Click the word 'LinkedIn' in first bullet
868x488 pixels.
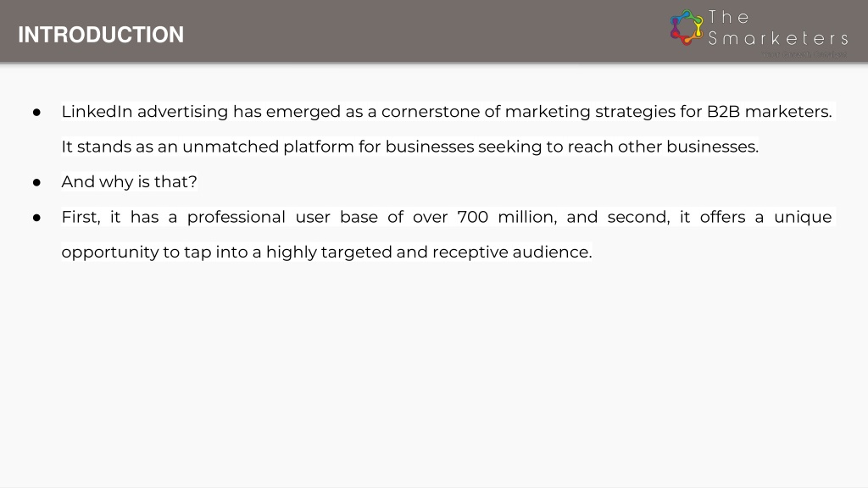97,112
